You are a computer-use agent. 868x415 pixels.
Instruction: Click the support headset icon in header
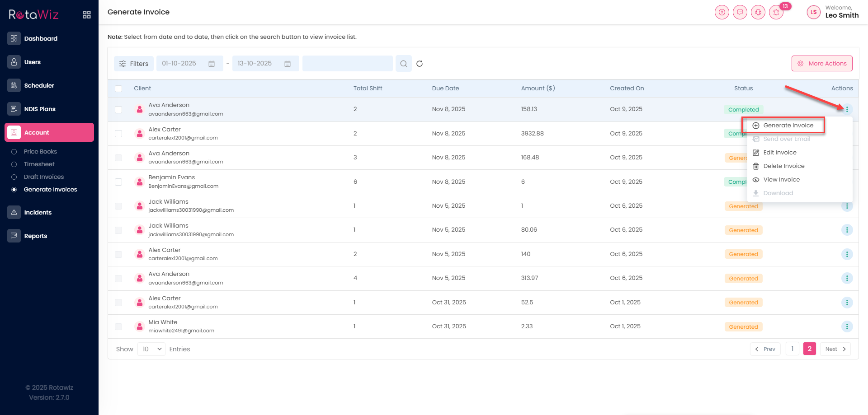click(758, 12)
